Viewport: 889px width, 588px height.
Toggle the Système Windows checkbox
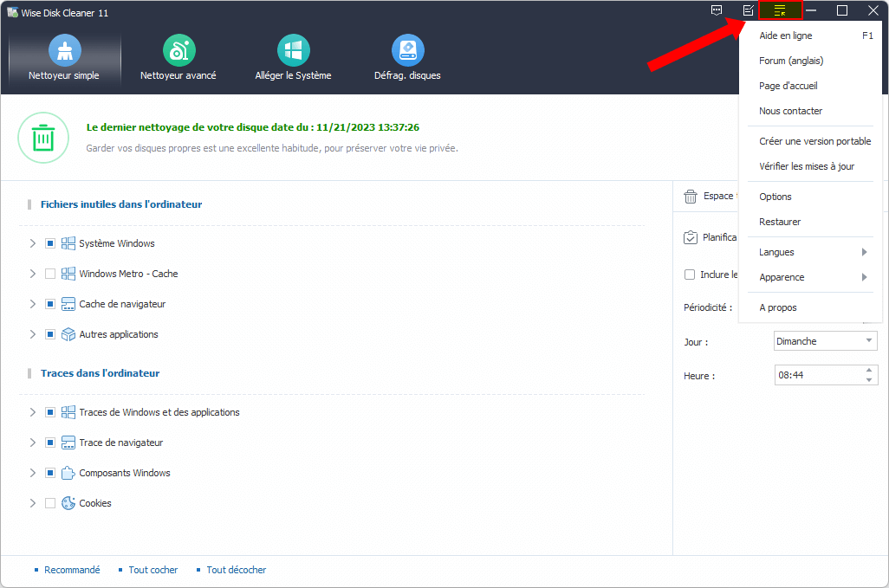pos(50,243)
